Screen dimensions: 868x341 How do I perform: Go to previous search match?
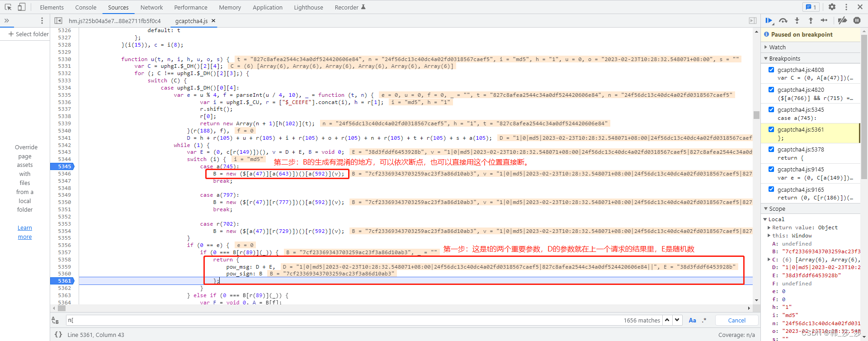[667, 320]
